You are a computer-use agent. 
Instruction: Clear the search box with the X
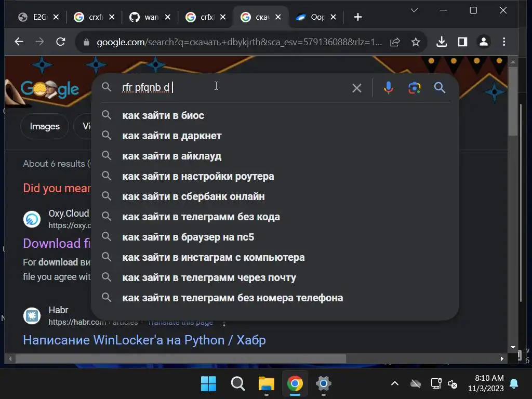coord(356,88)
